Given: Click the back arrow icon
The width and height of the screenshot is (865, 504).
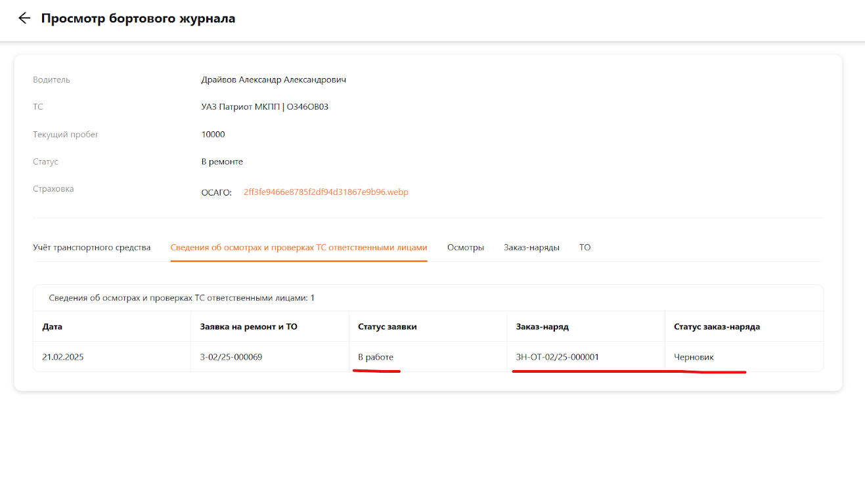Looking at the screenshot, I should pyautogui.click(x=24, y=18).
